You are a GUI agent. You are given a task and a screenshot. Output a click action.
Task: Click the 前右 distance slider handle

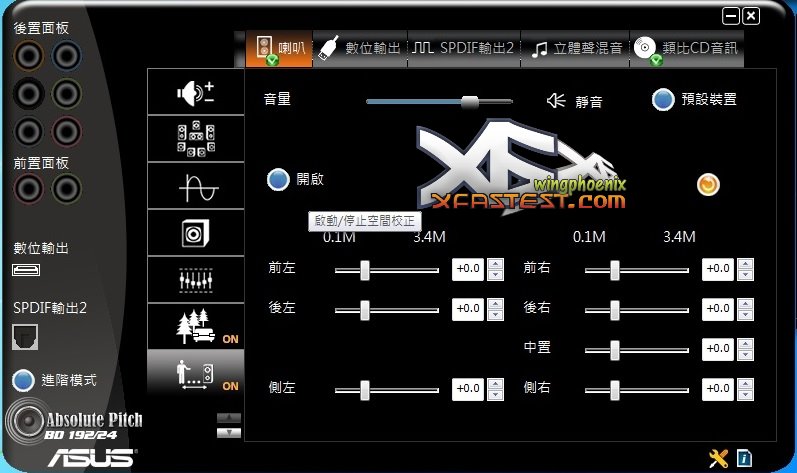615,270
